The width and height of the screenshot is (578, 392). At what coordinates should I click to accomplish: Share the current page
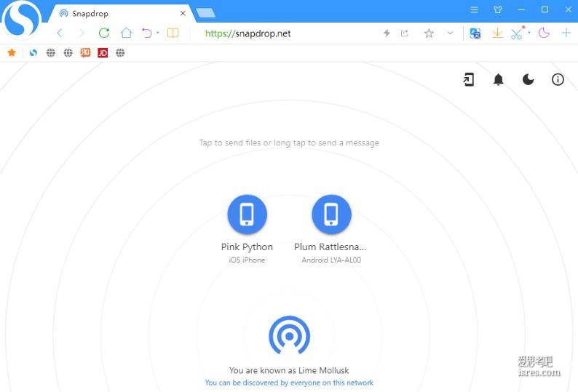point(404,33)
